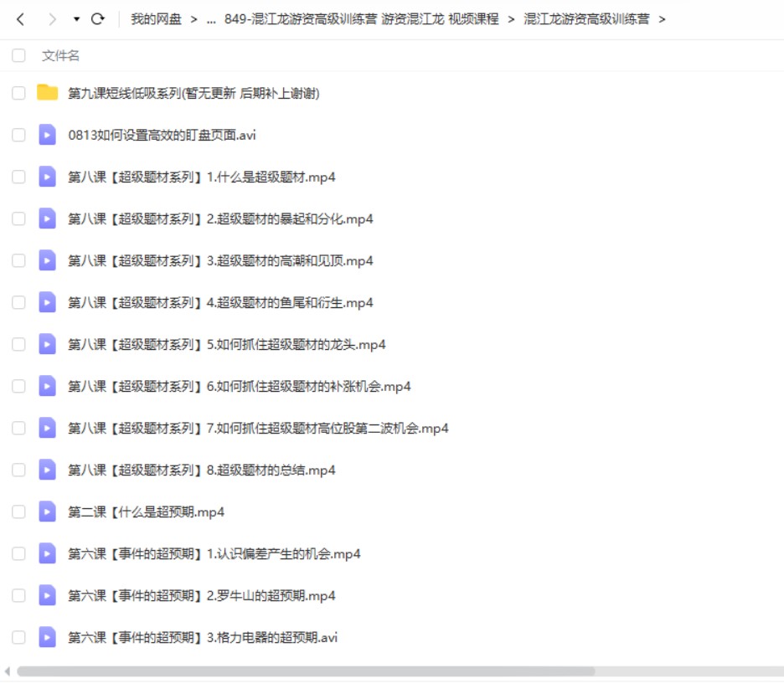Viewport: 784px width, 694px height.
Task: Open 第八课 5.如何抓住超级题材的龙头.mp4
Action: click(227, 345)
